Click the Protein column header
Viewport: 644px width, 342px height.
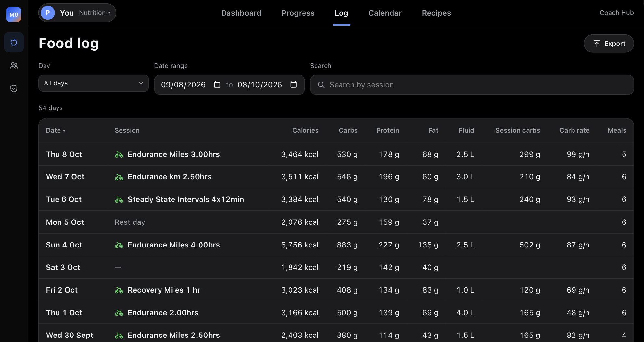[388, 130]
